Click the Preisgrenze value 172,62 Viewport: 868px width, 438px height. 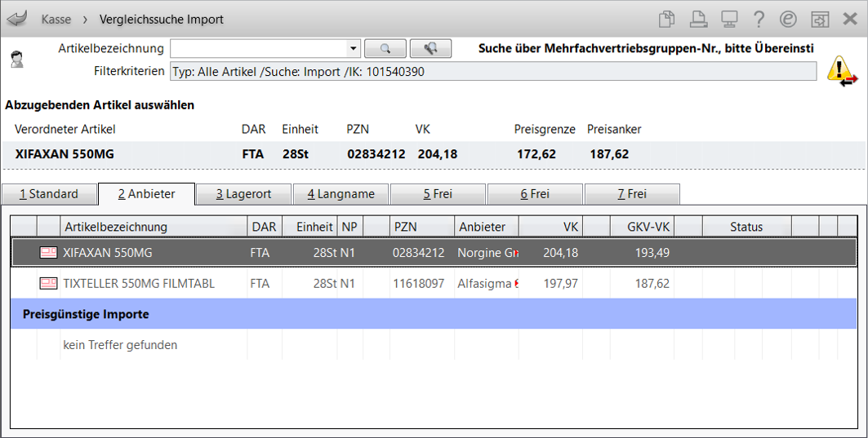[x=536, y=153]
